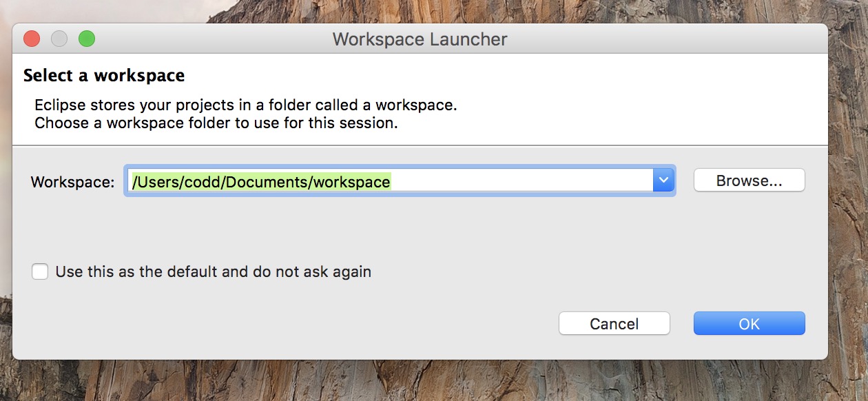Viewport: 868px width, 401px height.
Task: Cancel the workspace selection
Action: (x=614, y=323)
